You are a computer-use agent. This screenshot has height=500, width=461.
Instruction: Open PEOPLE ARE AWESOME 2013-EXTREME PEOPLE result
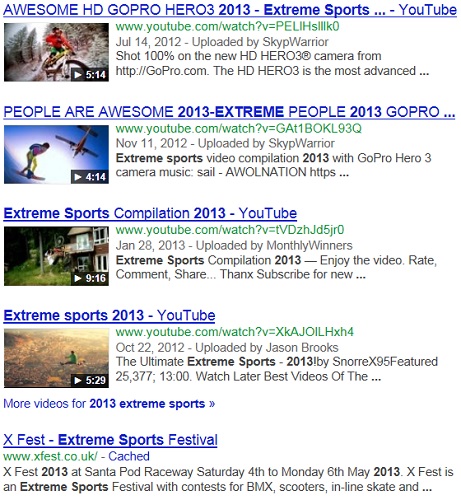229,112
